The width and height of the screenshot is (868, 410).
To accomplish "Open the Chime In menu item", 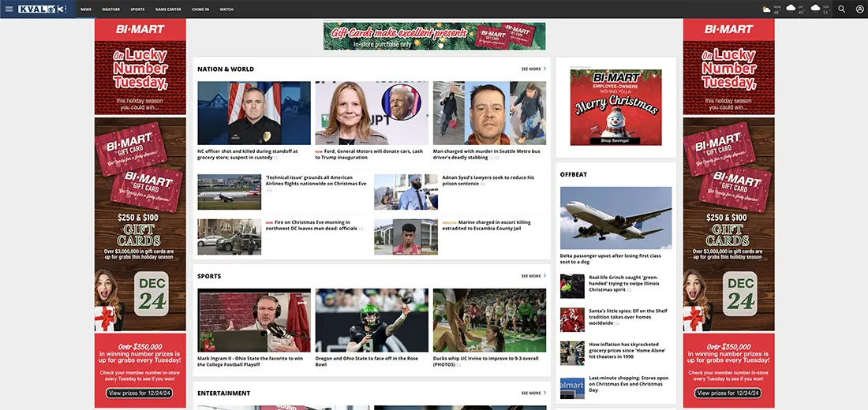I will point(200,9).
